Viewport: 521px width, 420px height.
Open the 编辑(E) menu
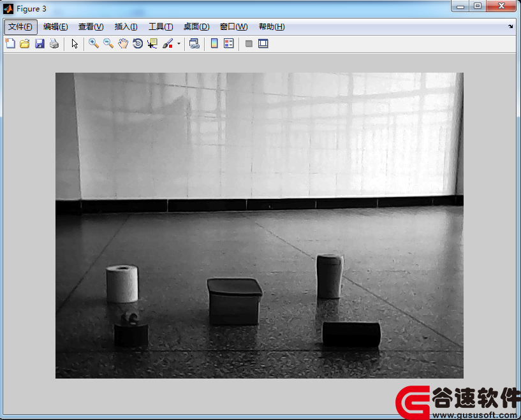tap(55, 27)
